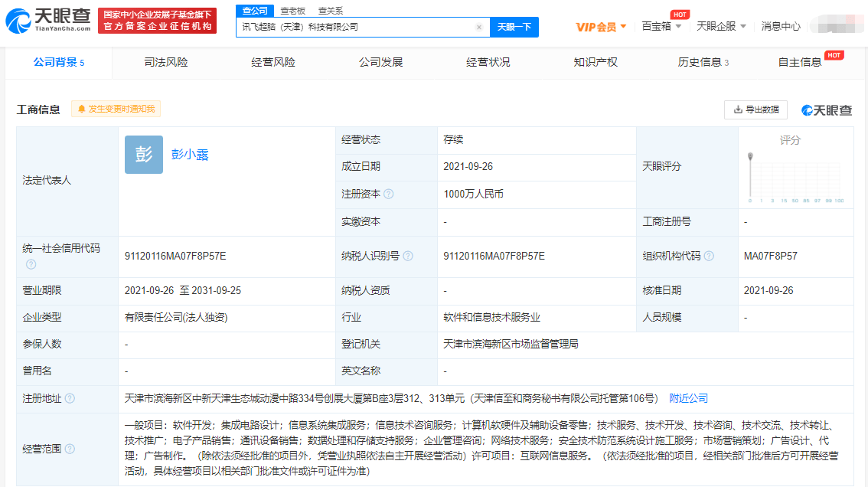Click help icon next to 注册资本
This screenshot has height=487, width=868.
(x=389, y=194)
